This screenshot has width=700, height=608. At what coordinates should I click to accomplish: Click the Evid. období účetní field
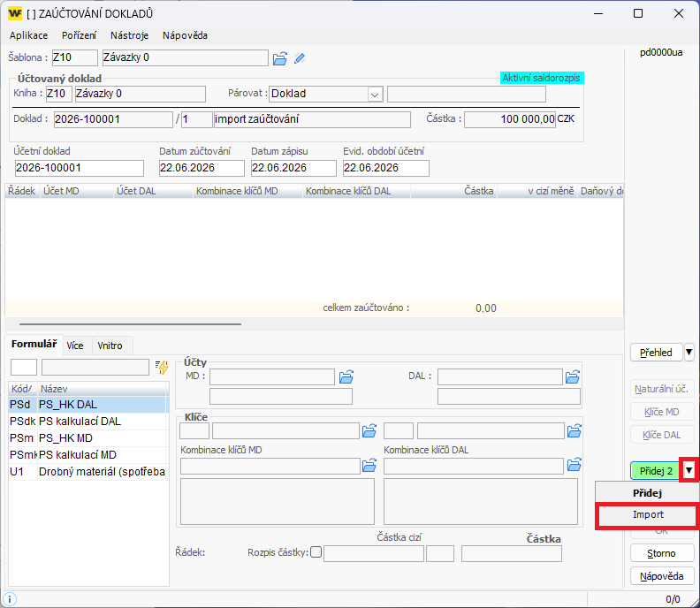point(385,168)
